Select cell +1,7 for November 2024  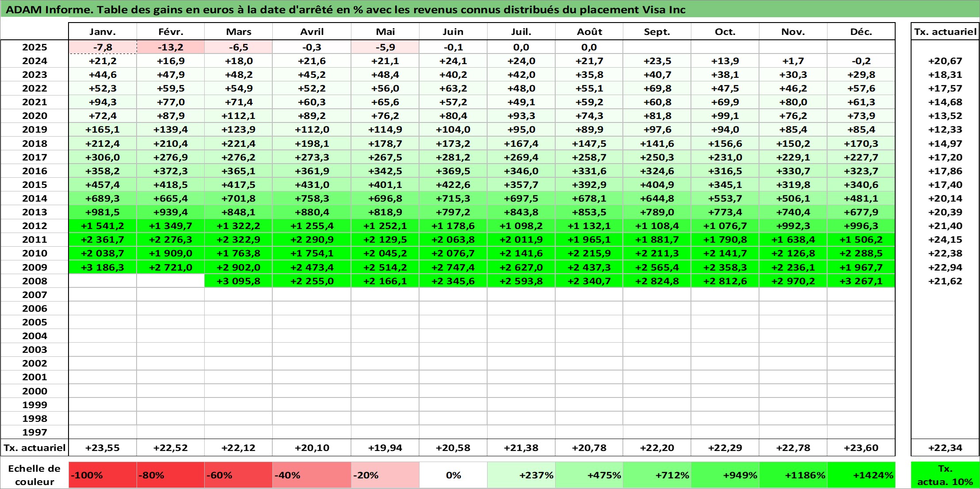coord(793,61)
